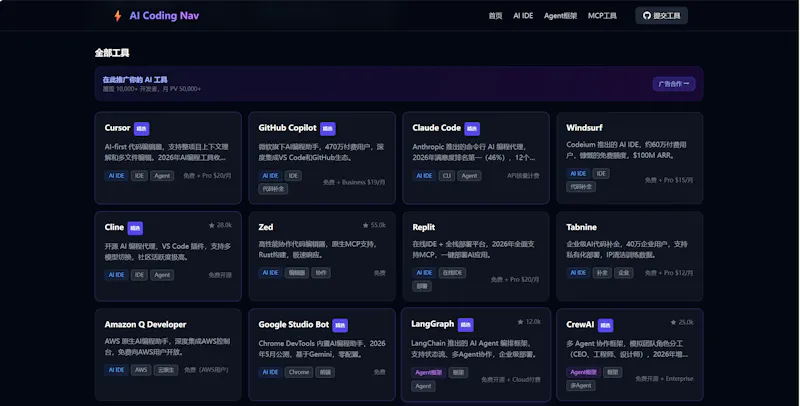
Task: Click the AI IDE tag on Cursor card
Action: [116, 175]
